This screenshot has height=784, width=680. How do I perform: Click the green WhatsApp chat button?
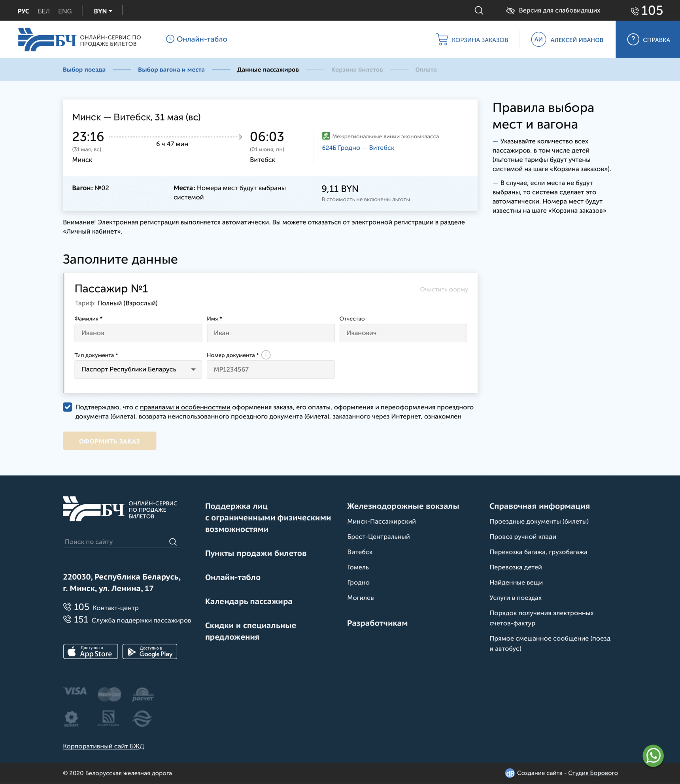pos(653,756)
